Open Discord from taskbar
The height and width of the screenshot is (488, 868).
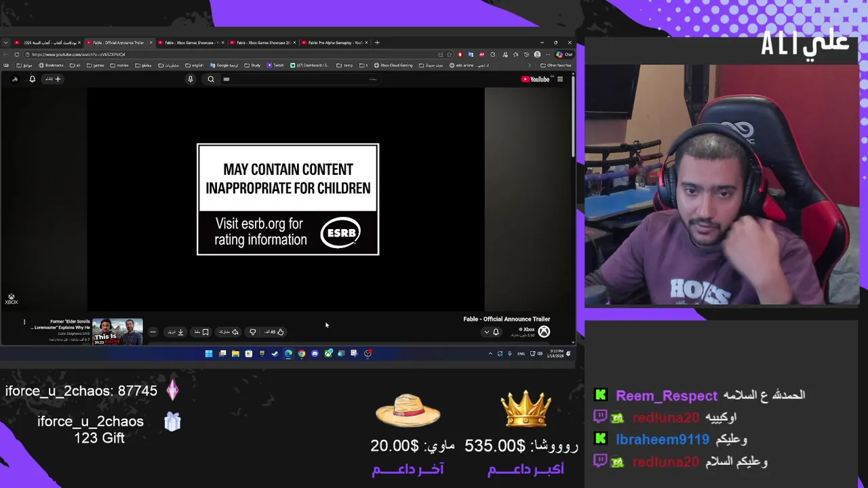point(315,353)
